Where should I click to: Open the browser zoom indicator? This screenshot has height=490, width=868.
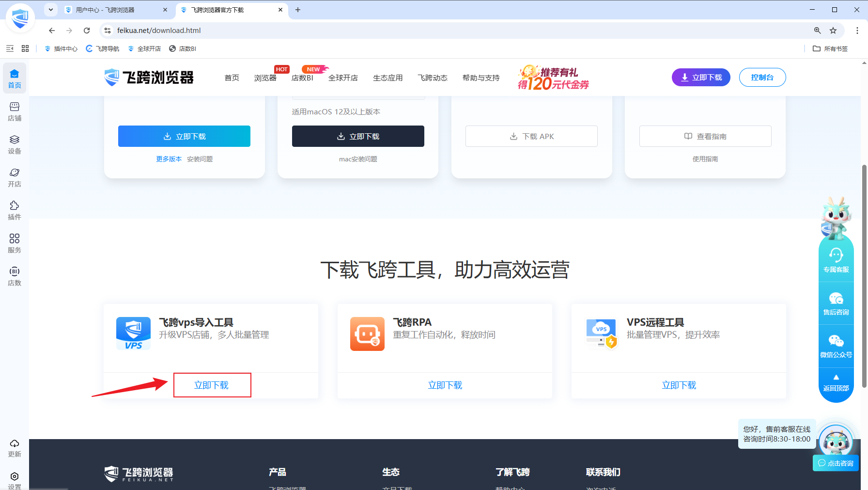point(818,31)
